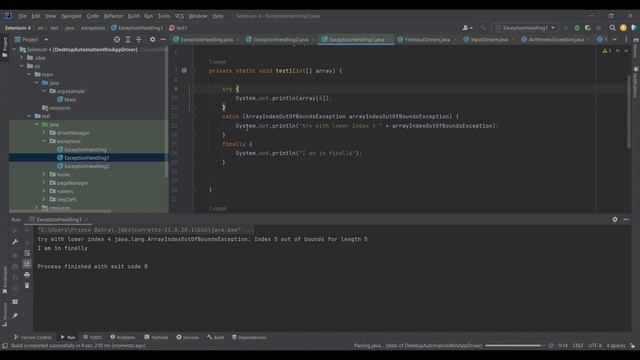Click test1 method in navigation bar
Image resolution: width=640 pixels, height=360 pixels.
[178, 28]
